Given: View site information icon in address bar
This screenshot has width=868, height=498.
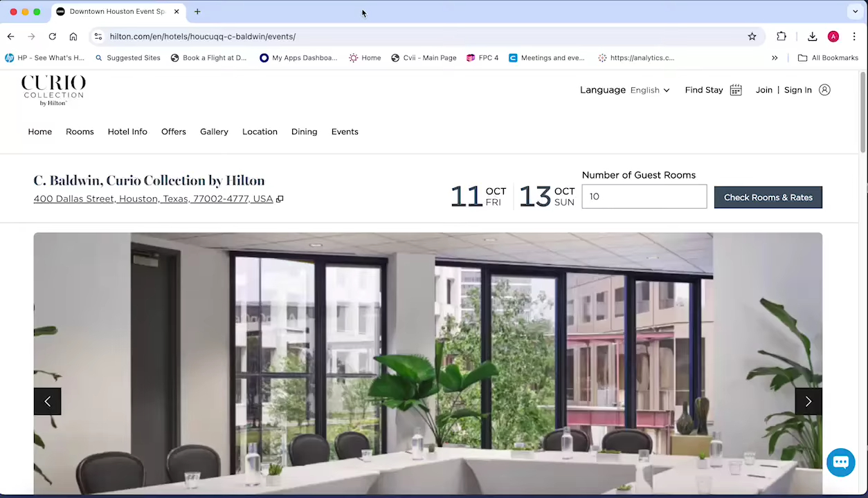Looking at the screenshot, I should (x=98, y=37).
